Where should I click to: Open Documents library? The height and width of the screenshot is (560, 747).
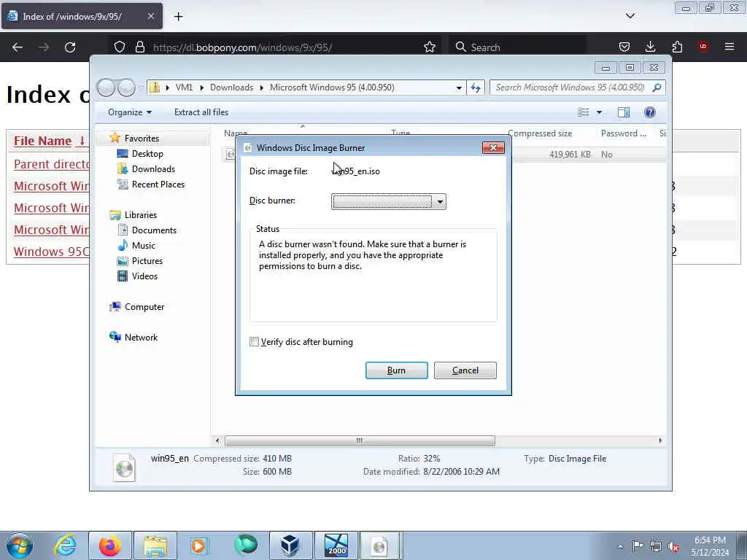click(154, 230)
